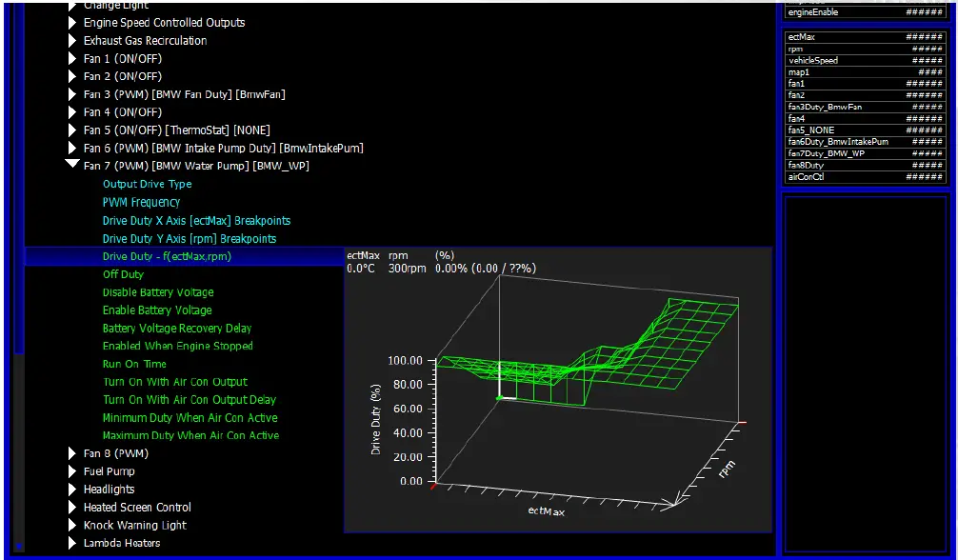
Task: Expand Fan 3 BMW Fan Duty arrow
Action: (x=72, y=94)
